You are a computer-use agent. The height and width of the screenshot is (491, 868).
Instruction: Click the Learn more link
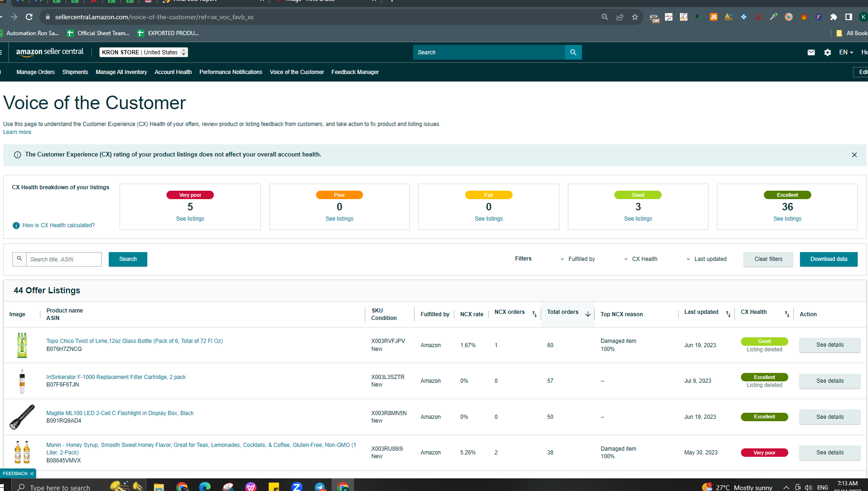click(x=17, y=132)
